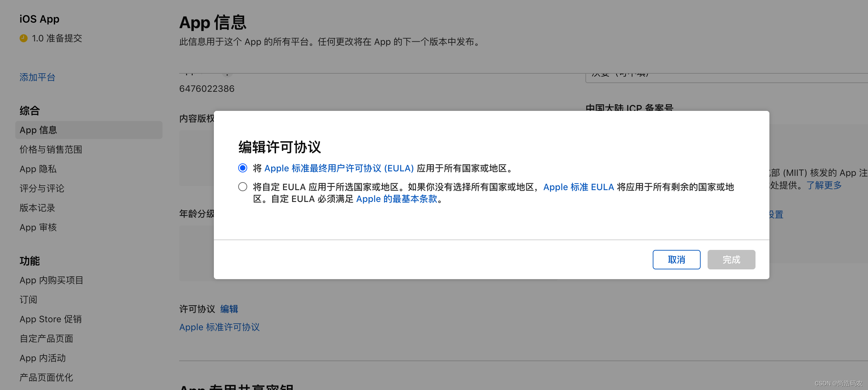Open App 内购买项目

pyautogui.click(x=51, y=280)
